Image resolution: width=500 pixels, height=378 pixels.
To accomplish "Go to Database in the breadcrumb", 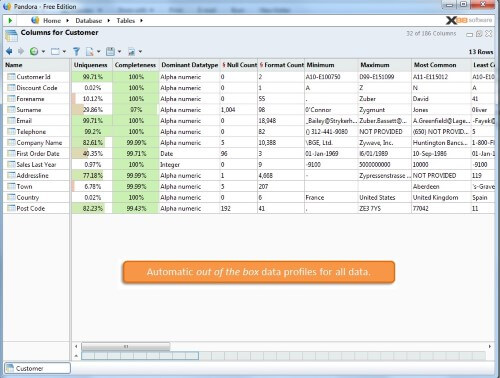I will click(89, 21).
